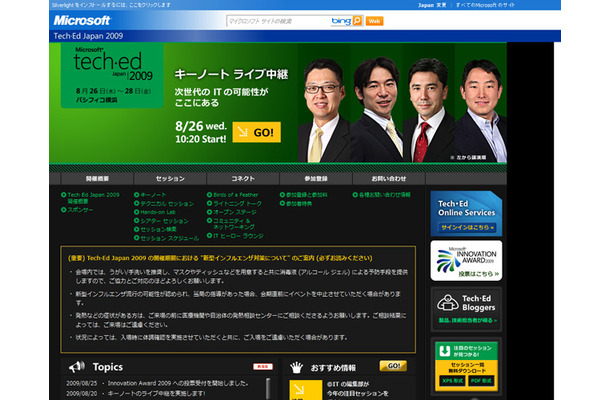Open the 参加登録 navigation tab
610x400 pixels.
[x=316, y=179]
